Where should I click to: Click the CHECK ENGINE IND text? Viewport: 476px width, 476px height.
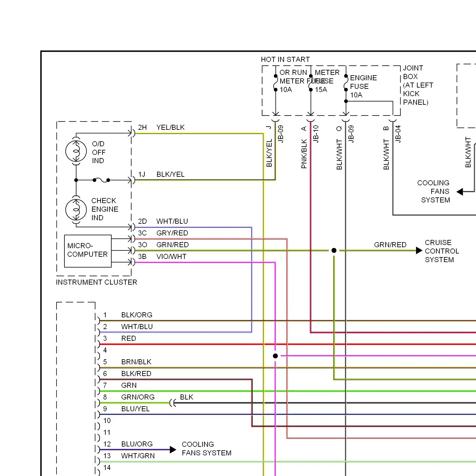pos(105,209)
